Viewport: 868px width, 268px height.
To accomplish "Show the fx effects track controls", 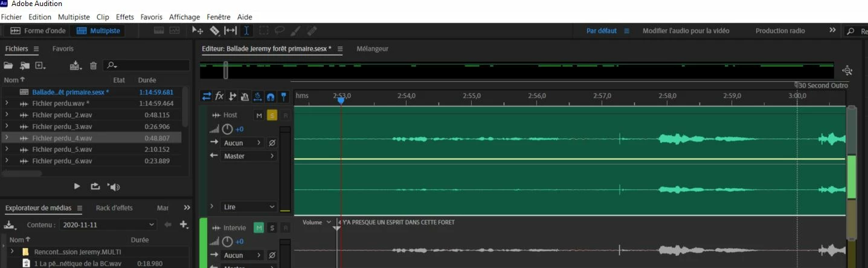I will click(x=219, y=96).
